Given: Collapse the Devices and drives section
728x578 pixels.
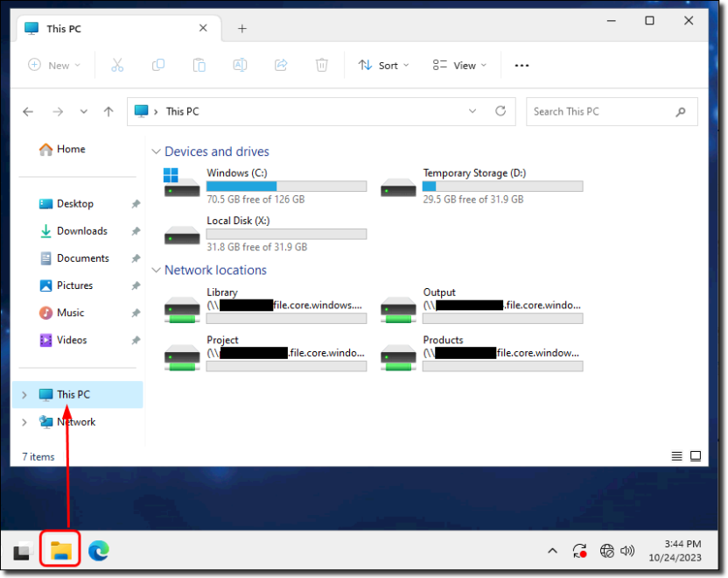Looking at the screenshot, I should [x=156, y=152].
